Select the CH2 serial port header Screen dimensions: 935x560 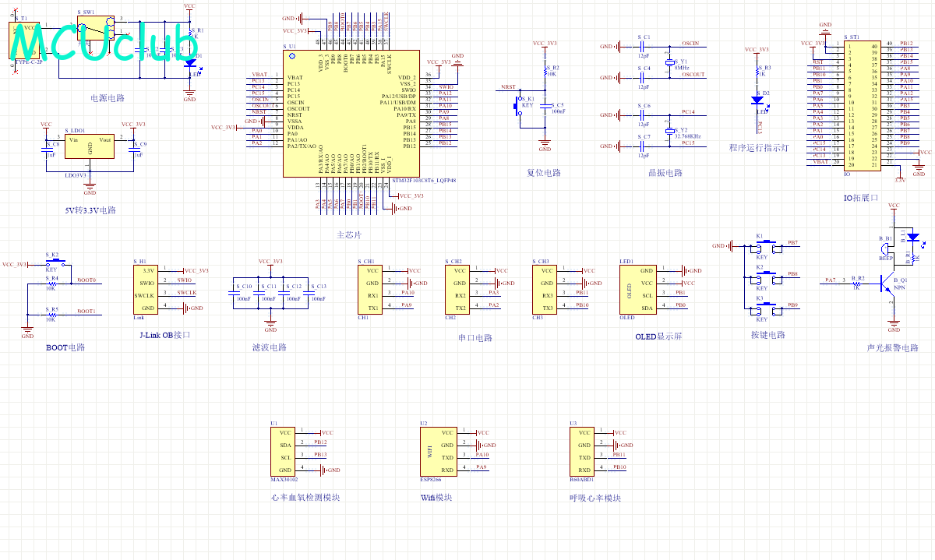457,289
